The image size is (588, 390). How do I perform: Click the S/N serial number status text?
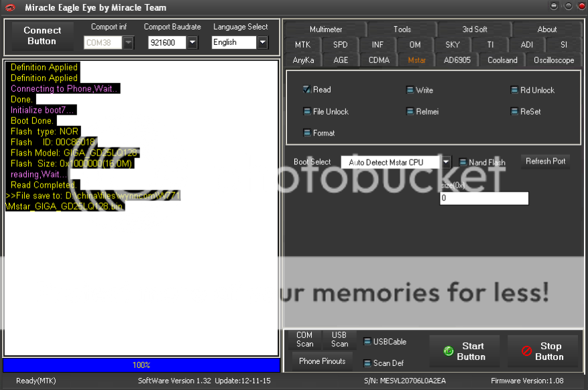click(x=405, y=381)
